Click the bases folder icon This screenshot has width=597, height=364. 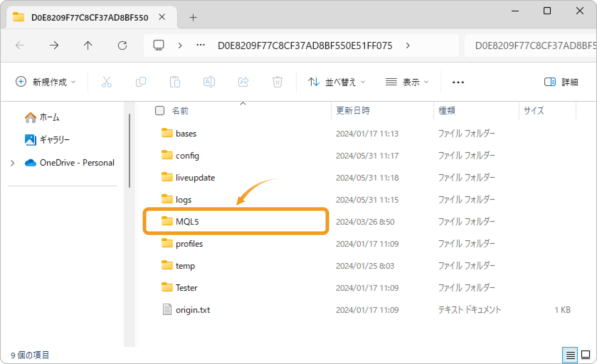167,133
